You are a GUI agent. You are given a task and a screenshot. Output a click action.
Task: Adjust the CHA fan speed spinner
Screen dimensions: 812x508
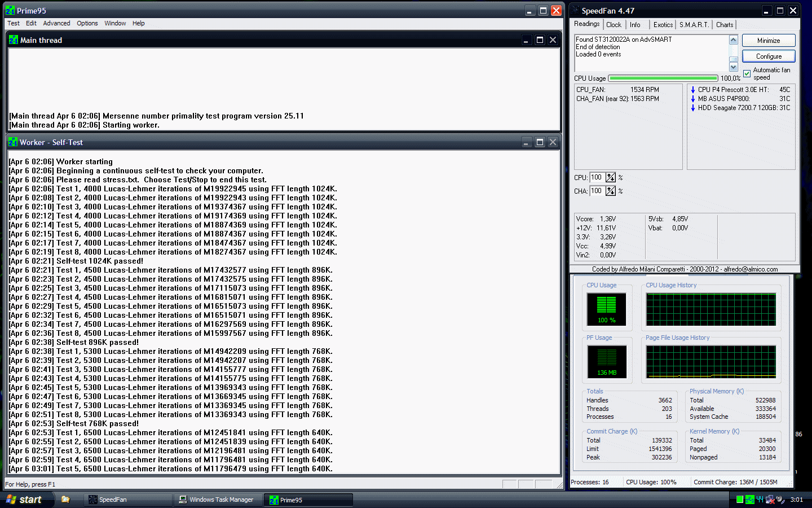[611, 191]
